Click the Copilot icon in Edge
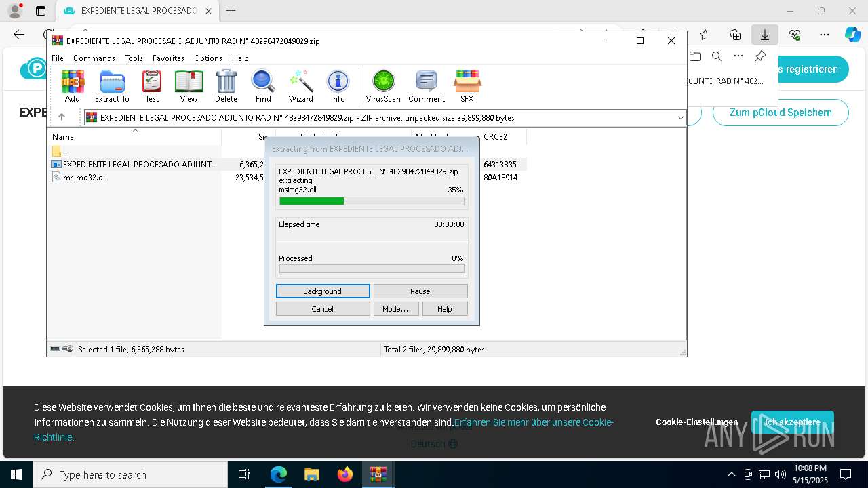The width and height of the screenshot is (868, 488). [852, 35]
